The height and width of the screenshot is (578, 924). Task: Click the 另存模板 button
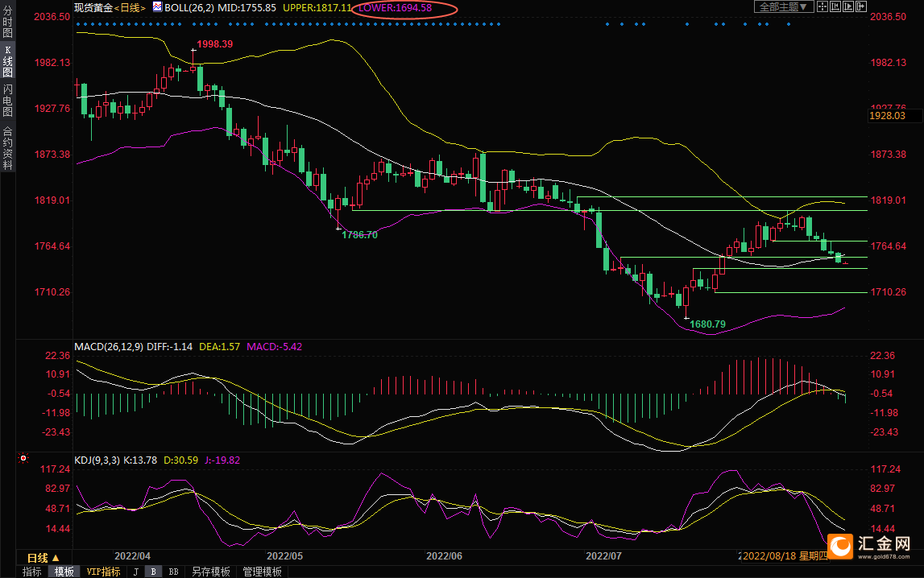[211, 572]
